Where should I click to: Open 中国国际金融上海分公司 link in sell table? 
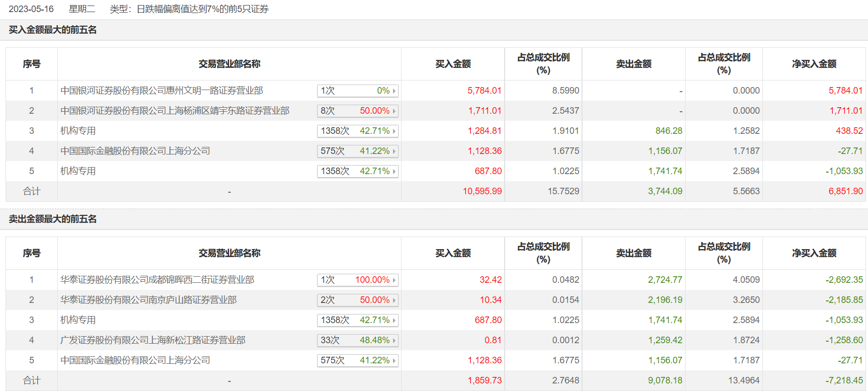[x=135, y=360]
